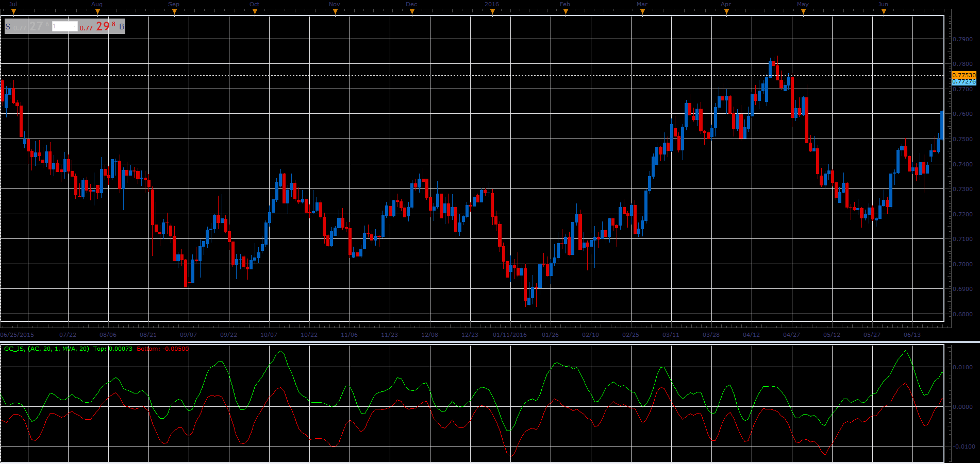This screenshot has height=464, width=980.
Task: Select the Mar month marker triangle
Action: pos(642,11)
